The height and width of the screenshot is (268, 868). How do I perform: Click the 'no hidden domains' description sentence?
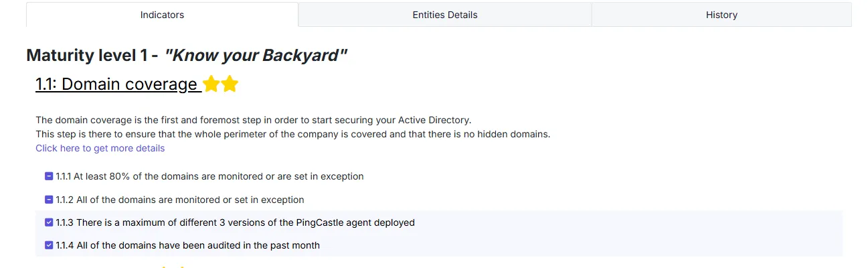[x=292, y=134]
